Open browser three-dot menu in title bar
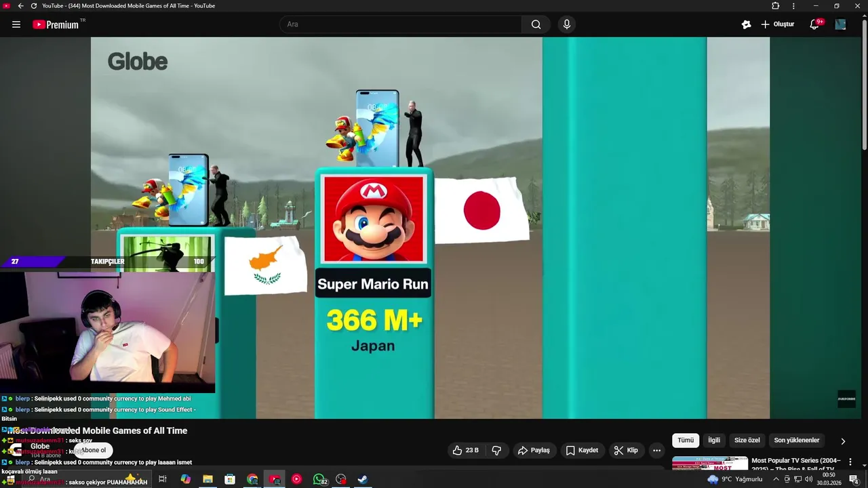This screenshot has height=488, width=868. 793,6
